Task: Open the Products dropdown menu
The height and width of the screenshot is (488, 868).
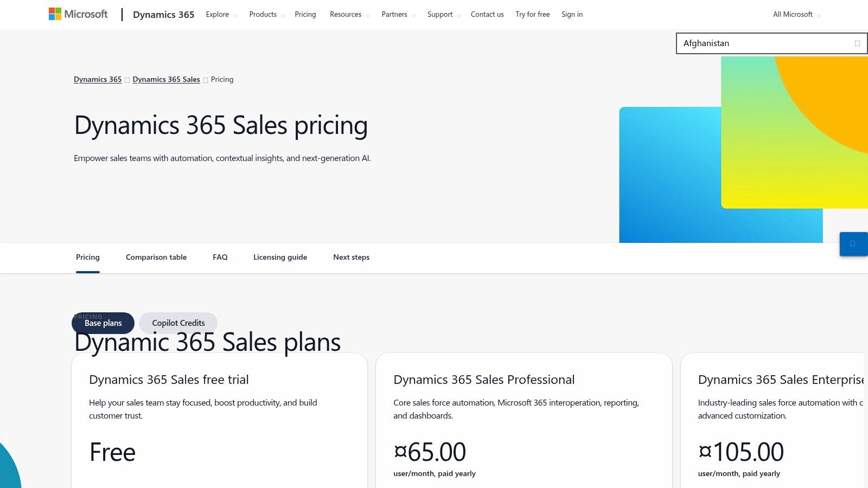Action: [x=265, y=14]
